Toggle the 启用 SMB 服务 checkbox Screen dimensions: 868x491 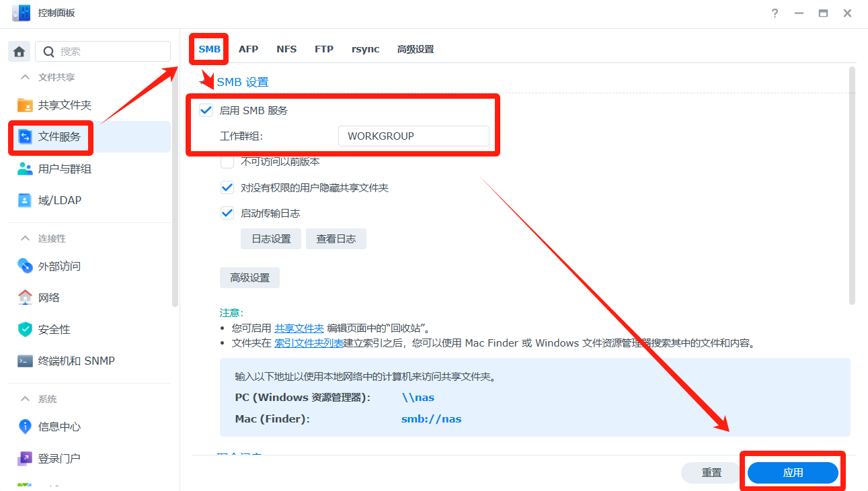pyautogui.click(x=206, y=111)
